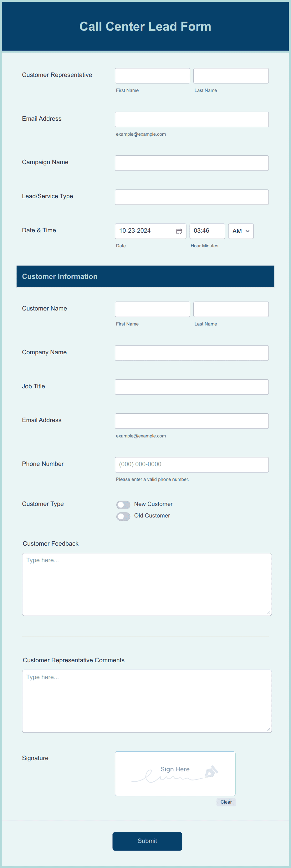Click the Customer Representative First Name field
This screenshot has height=868, width=291.
click(x=152, y=75)
